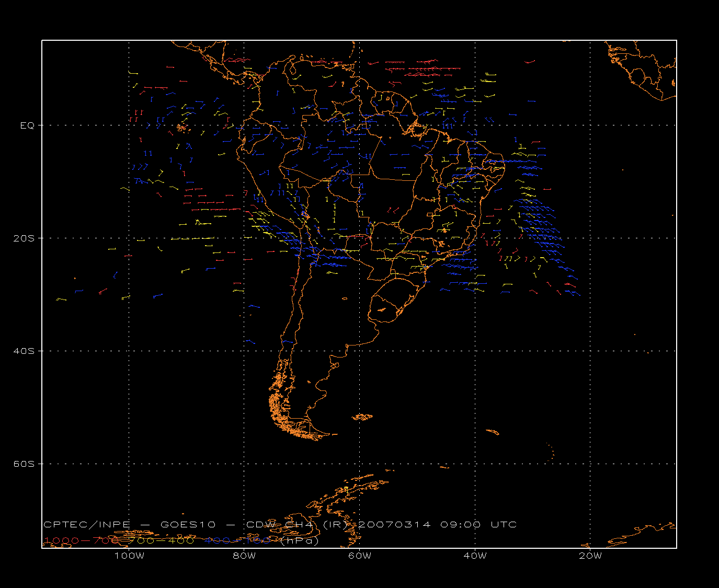The height and width of the screenshot is (588, 719).
Task: Click the (hPa) unit label
Action: pyautogui.click(x=299, y=540)
